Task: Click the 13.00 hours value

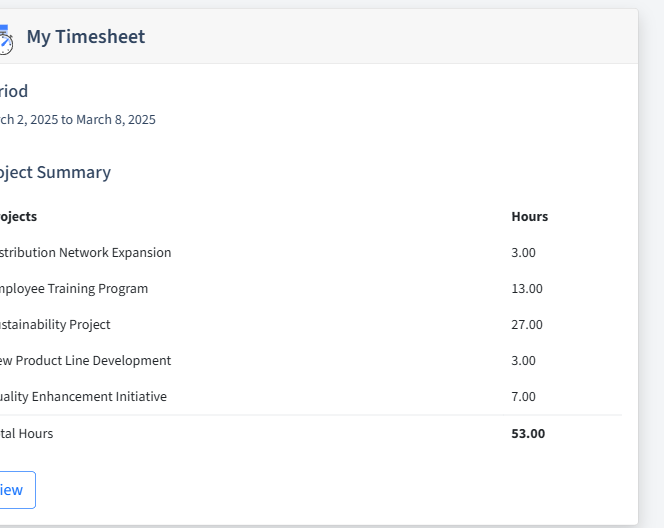Action: 527,288
